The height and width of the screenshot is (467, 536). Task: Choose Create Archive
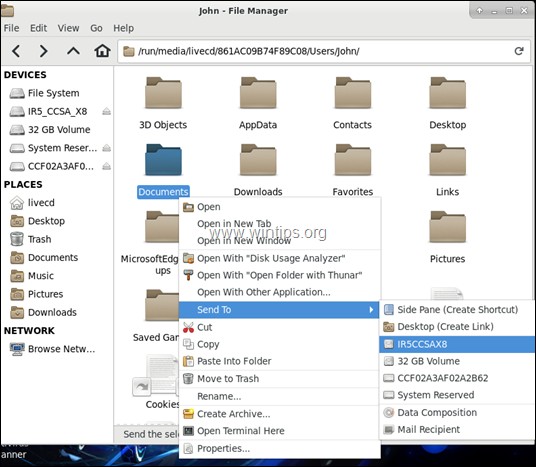[280, 414]
